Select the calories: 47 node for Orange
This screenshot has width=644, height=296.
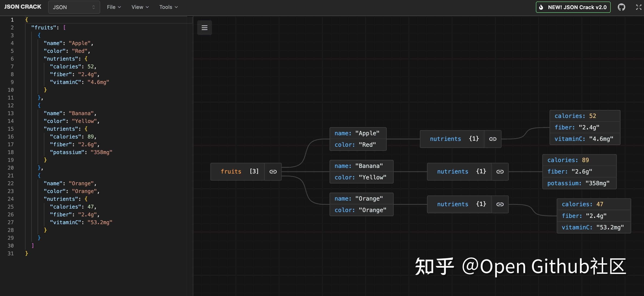click(x=583, y=204)
